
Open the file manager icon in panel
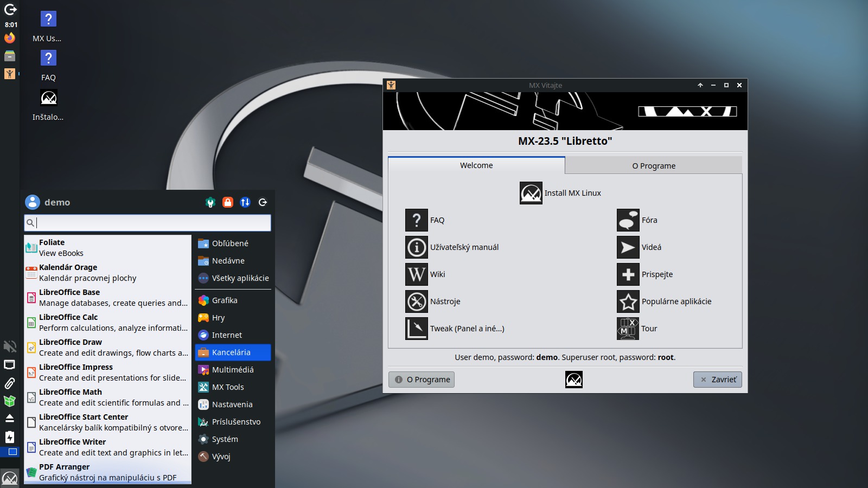coord(10,56)
